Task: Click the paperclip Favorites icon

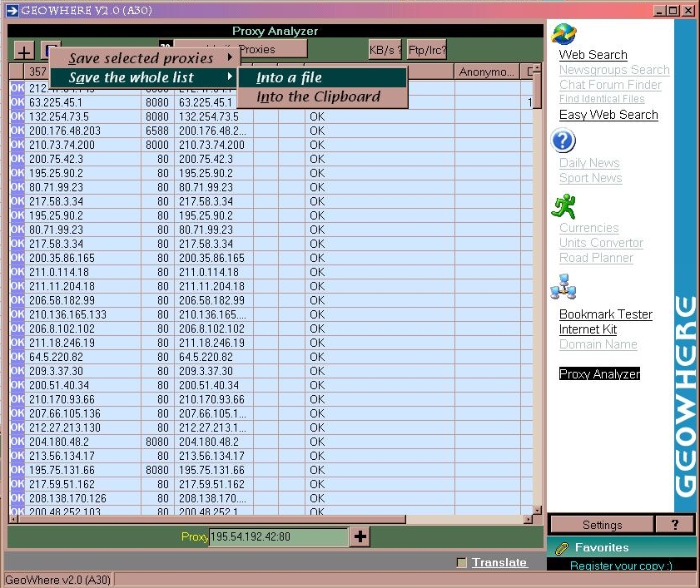Action: (562, 548)
